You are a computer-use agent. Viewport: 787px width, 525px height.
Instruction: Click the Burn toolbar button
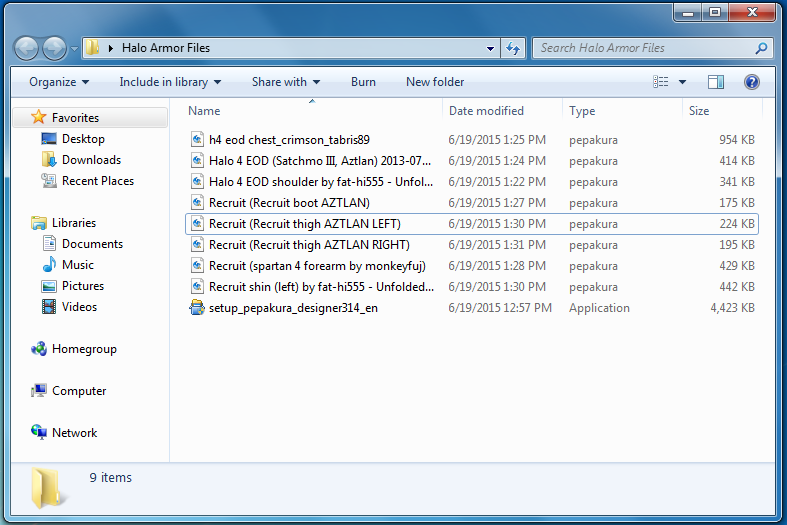[363, 82]
